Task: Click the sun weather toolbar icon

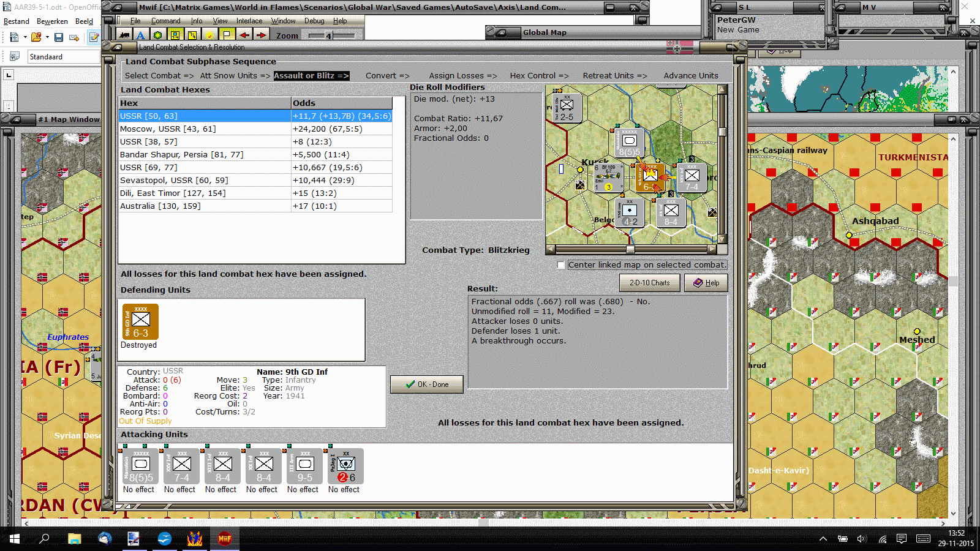Action: click(x=209, y=36)
